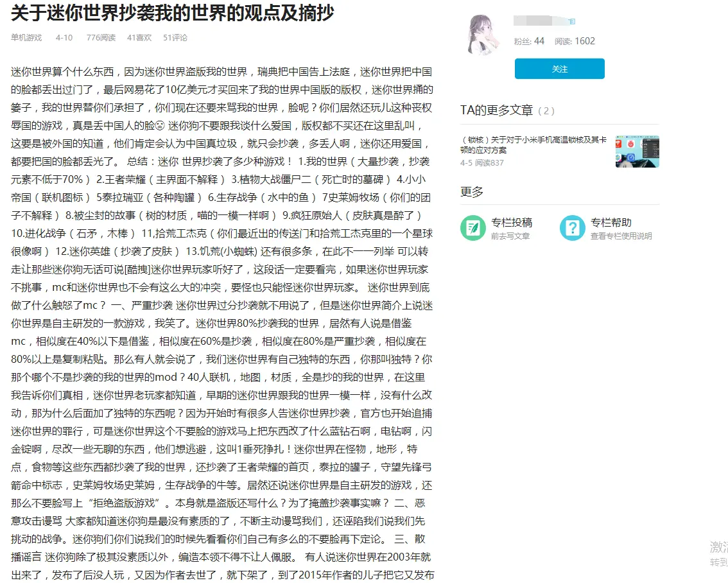This screenshot has width=728, height=583.
Task: Click the 4-5 阅读837 article meta
Action: coord(482,162)
